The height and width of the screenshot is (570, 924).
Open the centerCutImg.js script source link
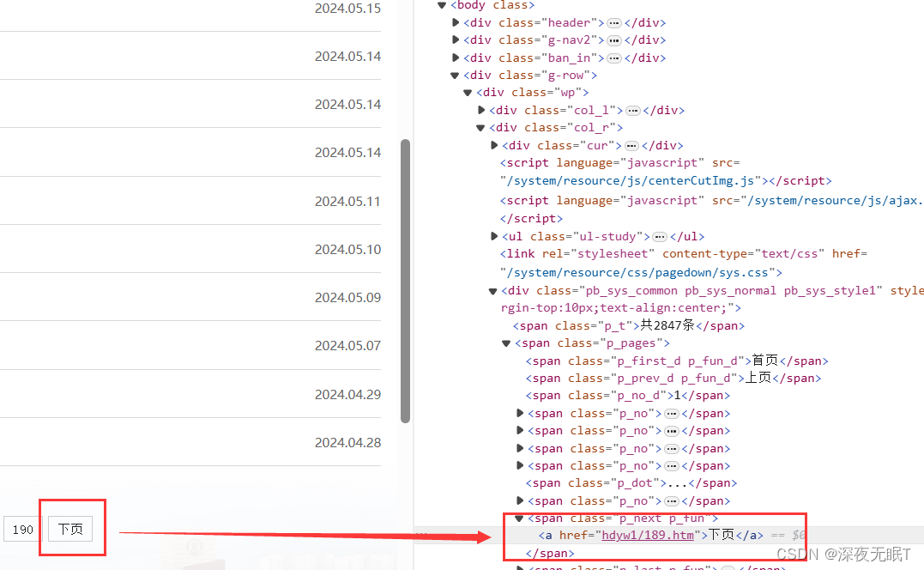631,181
